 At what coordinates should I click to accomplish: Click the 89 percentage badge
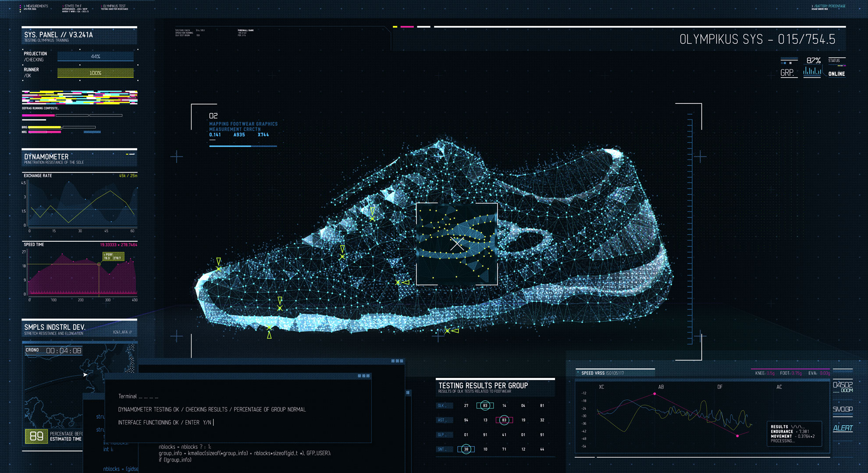pyautogui.click(x=36, y=436)
